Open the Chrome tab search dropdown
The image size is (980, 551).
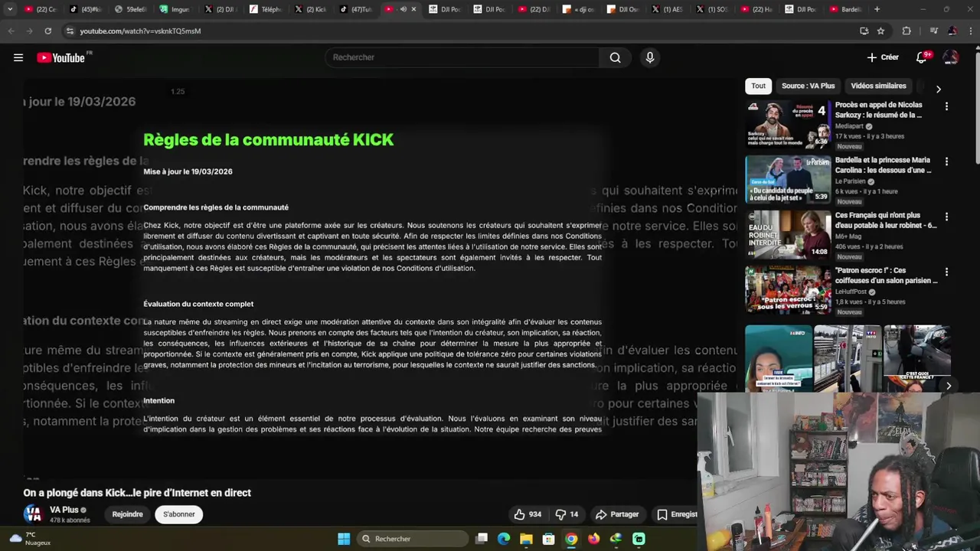[x=9, y=9]
